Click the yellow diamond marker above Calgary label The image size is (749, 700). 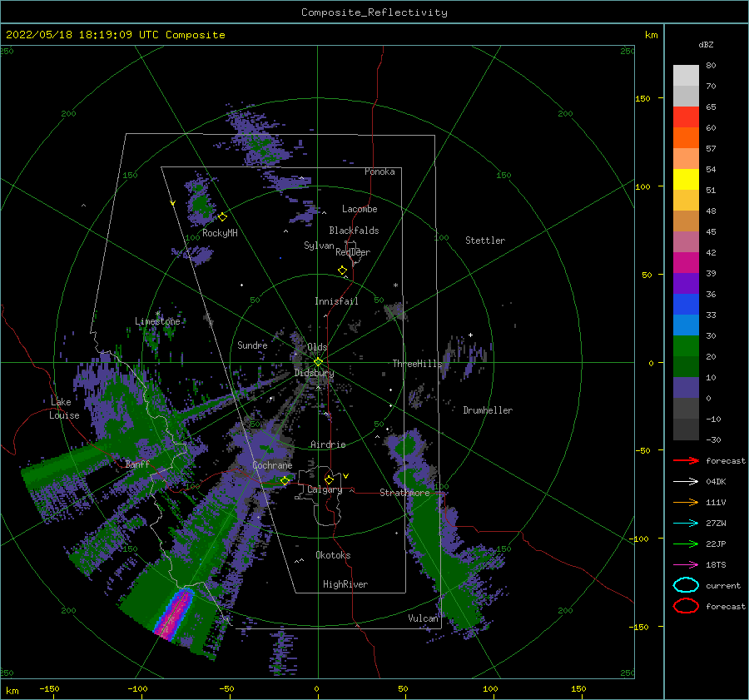(329, 479)
